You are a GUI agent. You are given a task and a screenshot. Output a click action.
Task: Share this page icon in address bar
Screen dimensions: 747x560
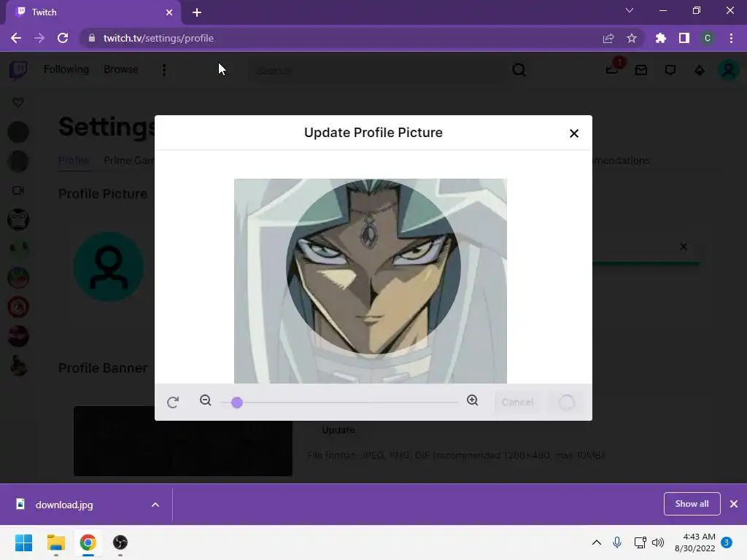pos(608,38)
